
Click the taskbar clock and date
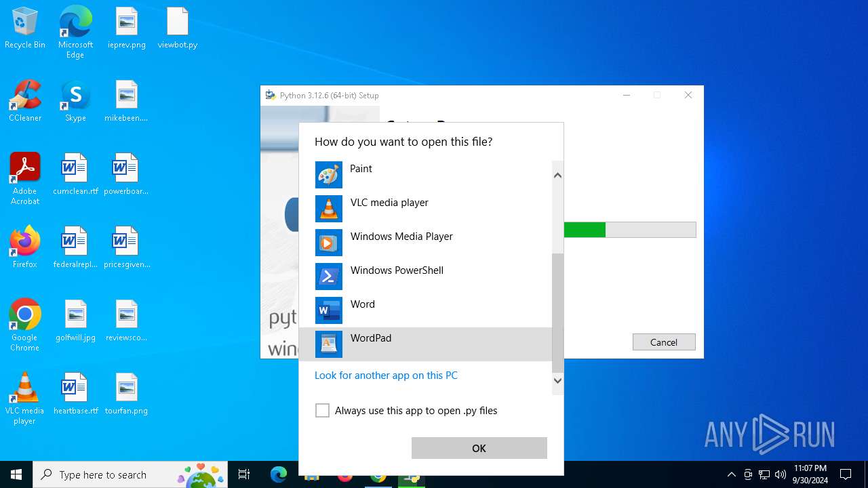(810, 474)
